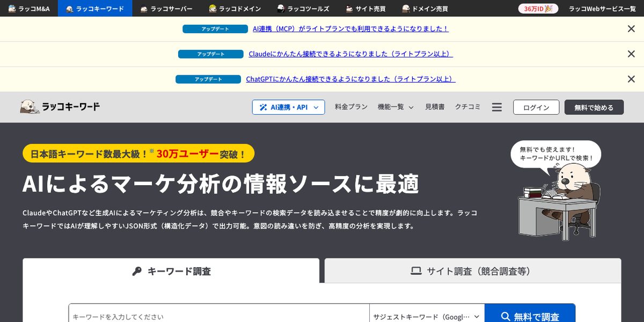The height and width of the screenshot is (322, 644).
Task: Click the ログイン button
Action: pyautogui.click(x=536, y=107)
